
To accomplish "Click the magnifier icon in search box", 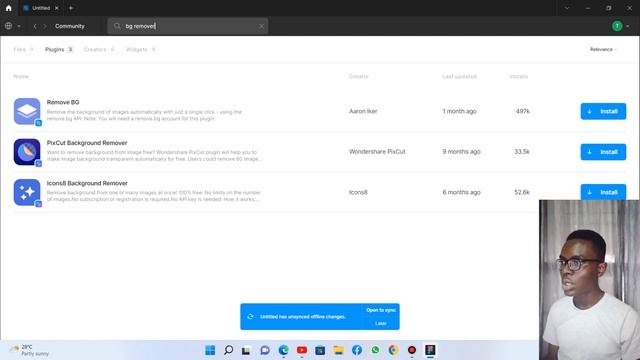I will coord(117,26).
